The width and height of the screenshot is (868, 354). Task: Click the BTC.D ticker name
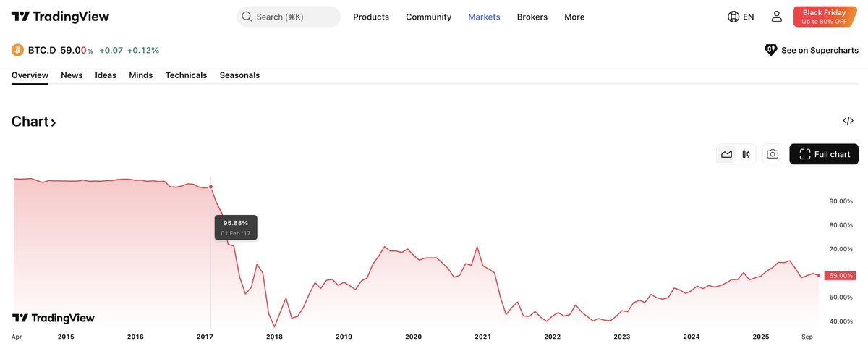42,50
